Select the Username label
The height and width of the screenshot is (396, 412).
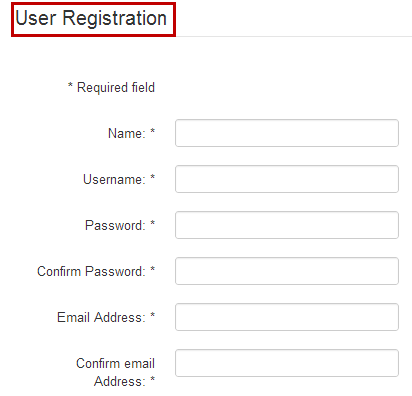pos(114,179)
